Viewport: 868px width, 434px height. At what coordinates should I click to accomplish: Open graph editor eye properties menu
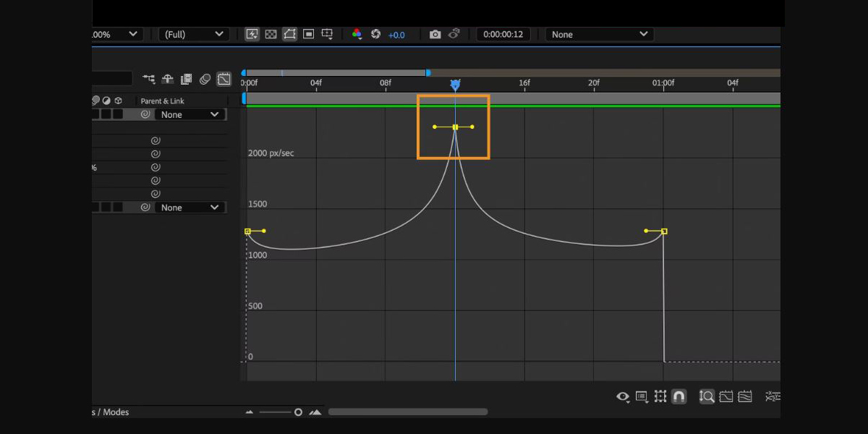click(x=622, y=396)
